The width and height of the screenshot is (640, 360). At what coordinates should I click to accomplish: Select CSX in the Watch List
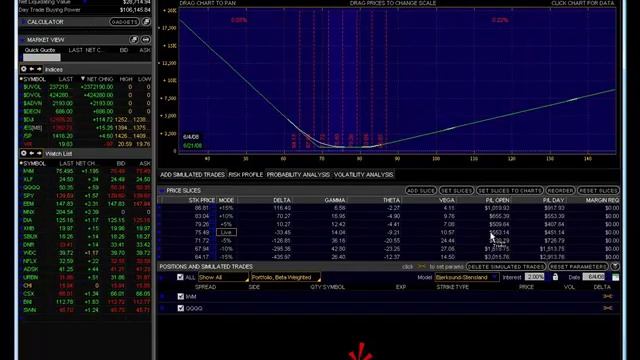86,294
